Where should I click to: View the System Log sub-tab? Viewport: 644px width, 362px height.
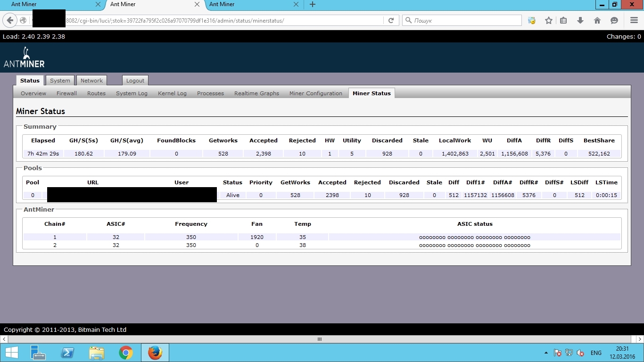coord(132,93)
